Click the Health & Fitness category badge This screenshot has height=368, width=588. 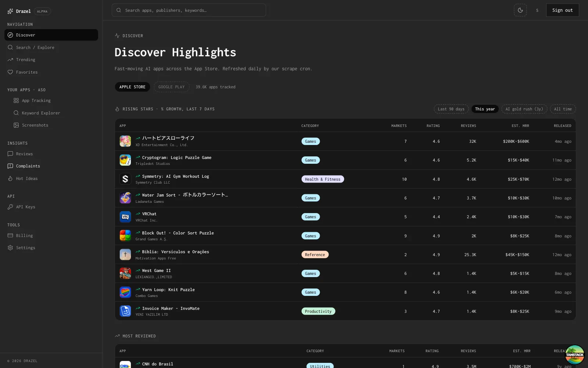[x=323, y=179]
